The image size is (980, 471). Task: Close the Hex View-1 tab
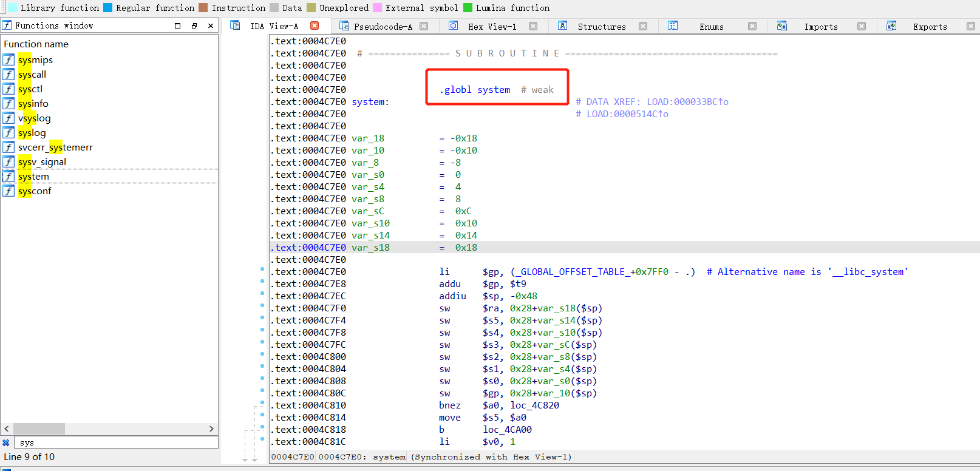click(x=533, y=26)
